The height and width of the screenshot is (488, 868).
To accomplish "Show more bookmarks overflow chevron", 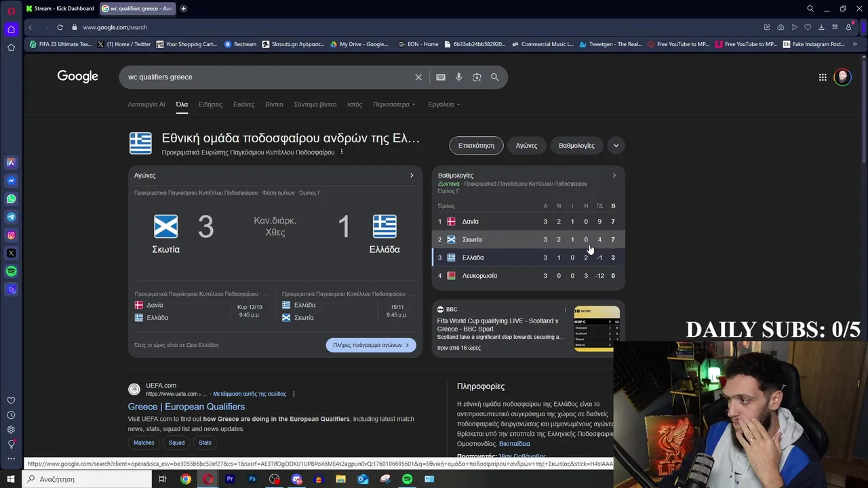I will [x=854, y=44].
